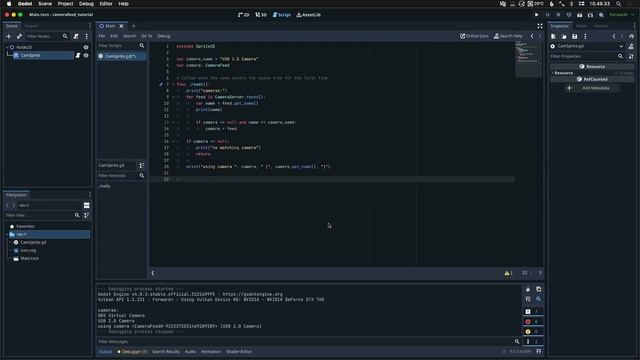Load existing resource in Inspector

(564, 36)
